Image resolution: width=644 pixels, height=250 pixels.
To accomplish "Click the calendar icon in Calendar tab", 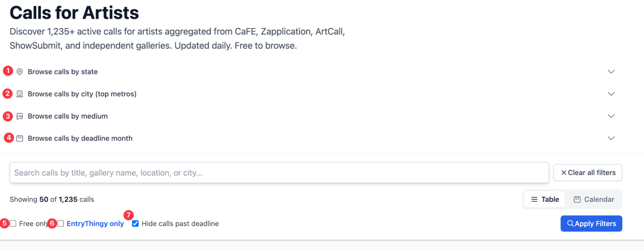I will 577,199.
